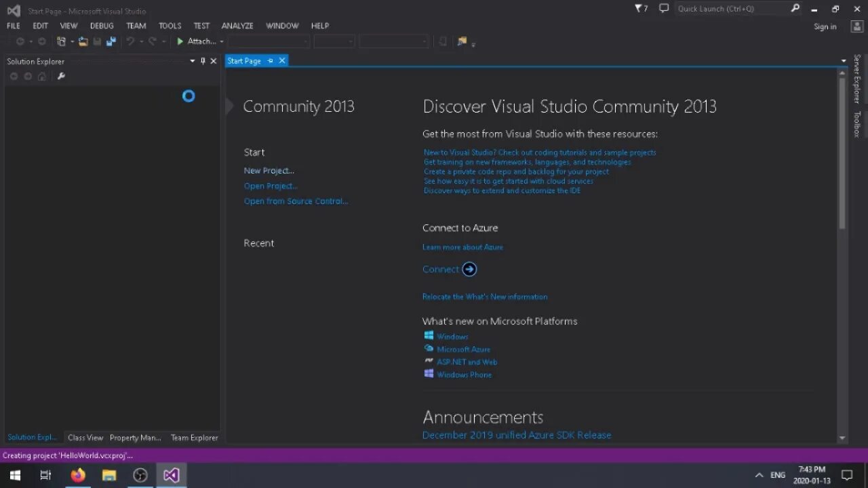Open Solution Explorer Properties wrench icon

pyautogui.click(x=61, y=76)
